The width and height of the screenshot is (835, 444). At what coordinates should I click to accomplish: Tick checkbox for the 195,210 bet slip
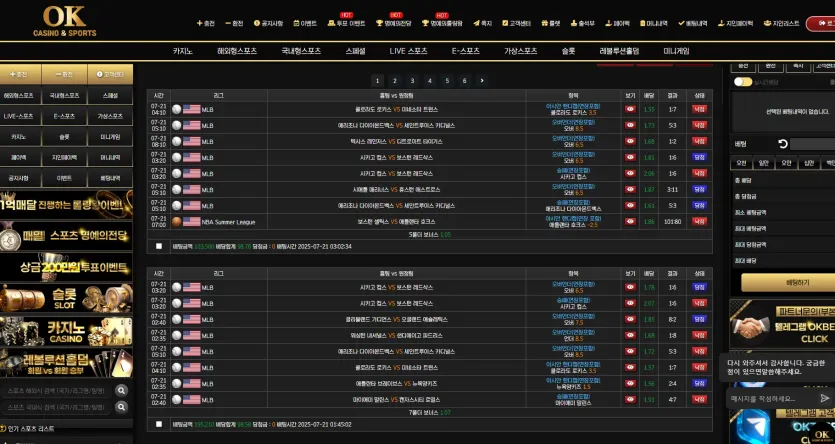[x=159, y=424]
